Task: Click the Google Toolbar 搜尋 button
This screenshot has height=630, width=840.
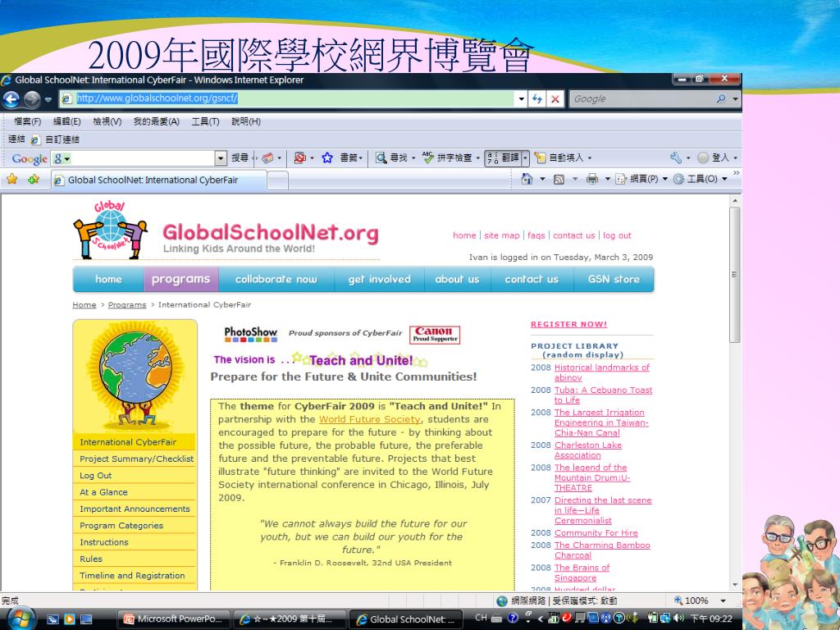Action: [x=240, y=157]
